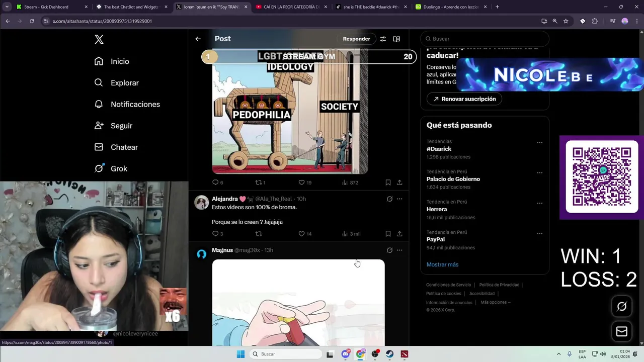The height and width of the screenshot is (362, 644).
Task: Open Alejandra's profile avatar
Action: coord(202,202)
